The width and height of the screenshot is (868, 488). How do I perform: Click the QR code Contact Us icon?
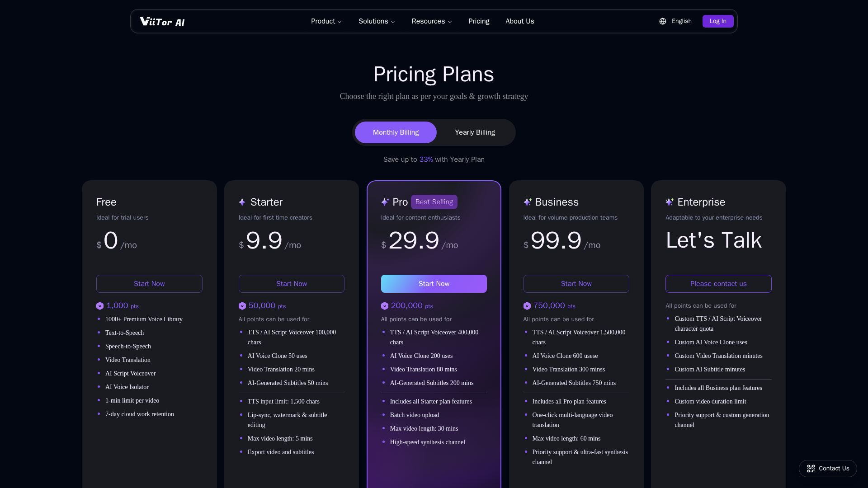(x=811, y=469)
